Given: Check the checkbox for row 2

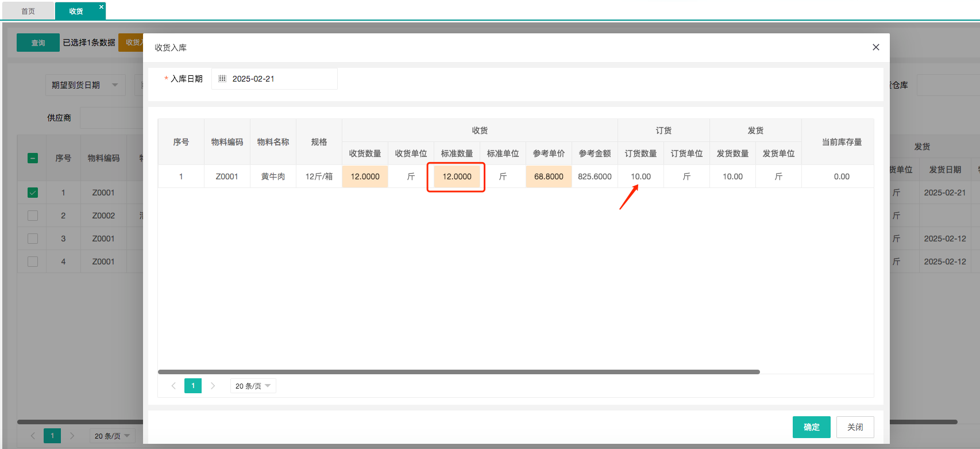Looking at the screenshot, I should (33, 216).
